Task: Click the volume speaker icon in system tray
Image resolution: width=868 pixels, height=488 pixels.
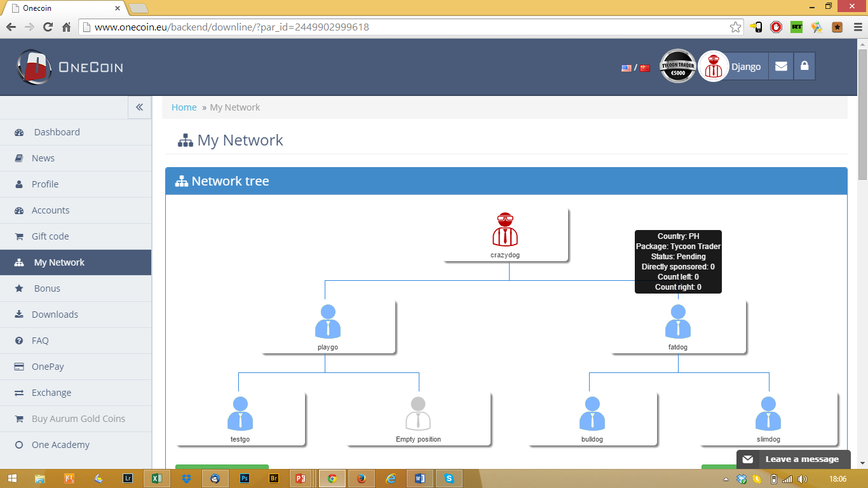Action: pos(802,479)
